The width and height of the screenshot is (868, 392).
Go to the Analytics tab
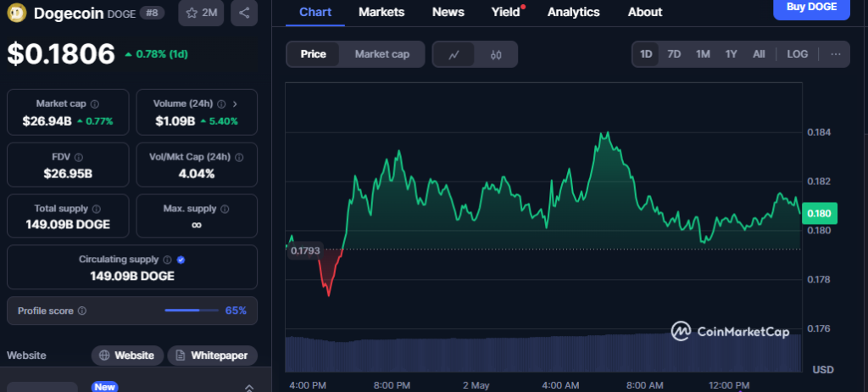574,12
